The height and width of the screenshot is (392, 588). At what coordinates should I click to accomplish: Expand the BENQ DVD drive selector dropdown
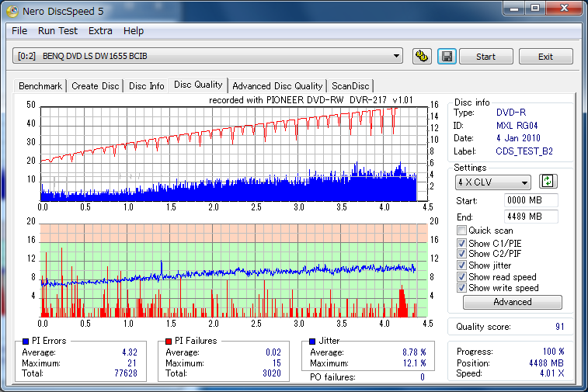397,56
